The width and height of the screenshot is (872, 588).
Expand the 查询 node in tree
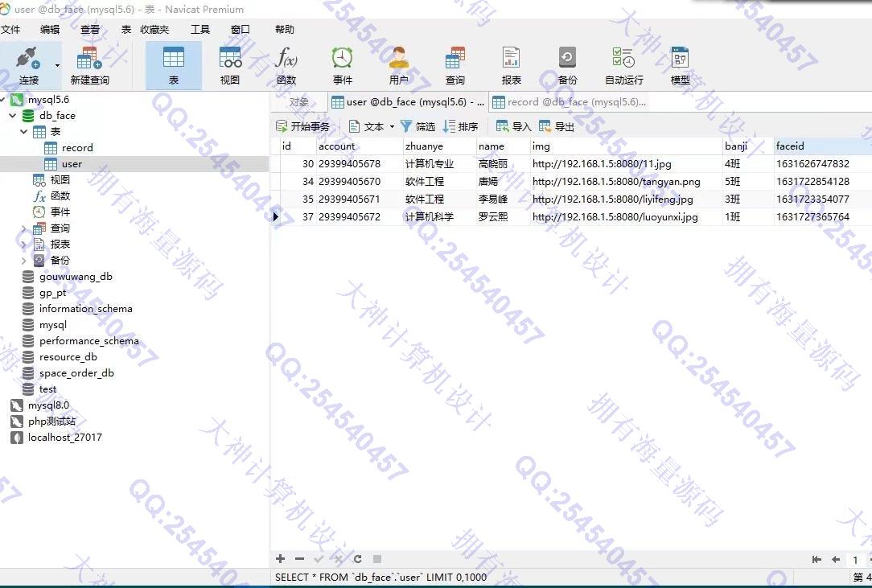pos(23,228)
